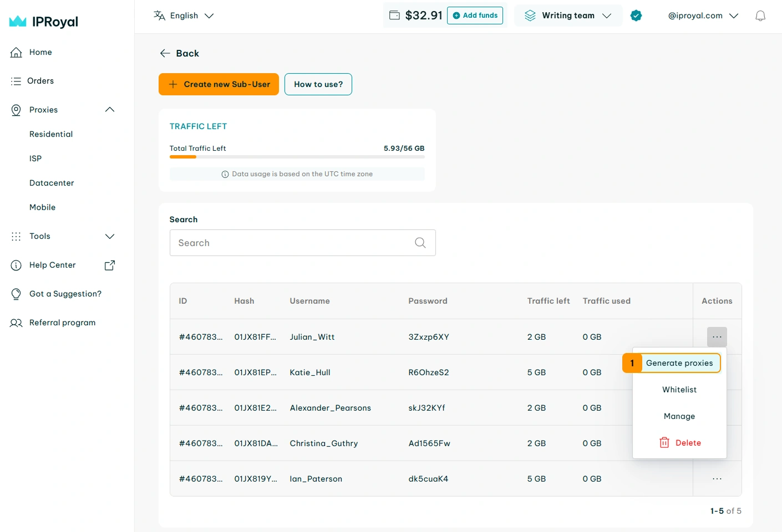Click the IPRoyal crown logo

pyautogui.click(x=18, y=22)
